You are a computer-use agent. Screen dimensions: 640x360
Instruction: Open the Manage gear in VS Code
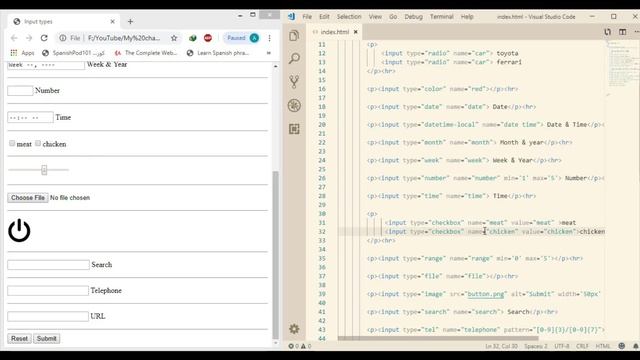[x=294, y=329]
